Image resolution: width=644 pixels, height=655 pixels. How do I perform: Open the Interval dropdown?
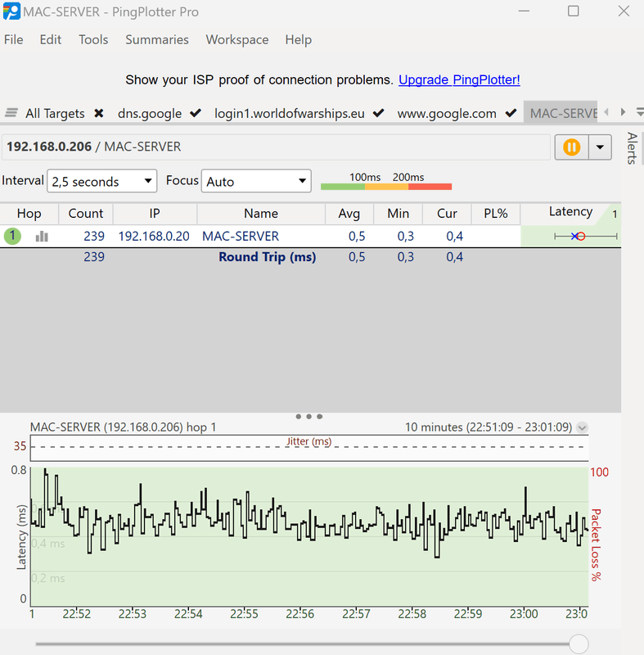tap(102, 182)
